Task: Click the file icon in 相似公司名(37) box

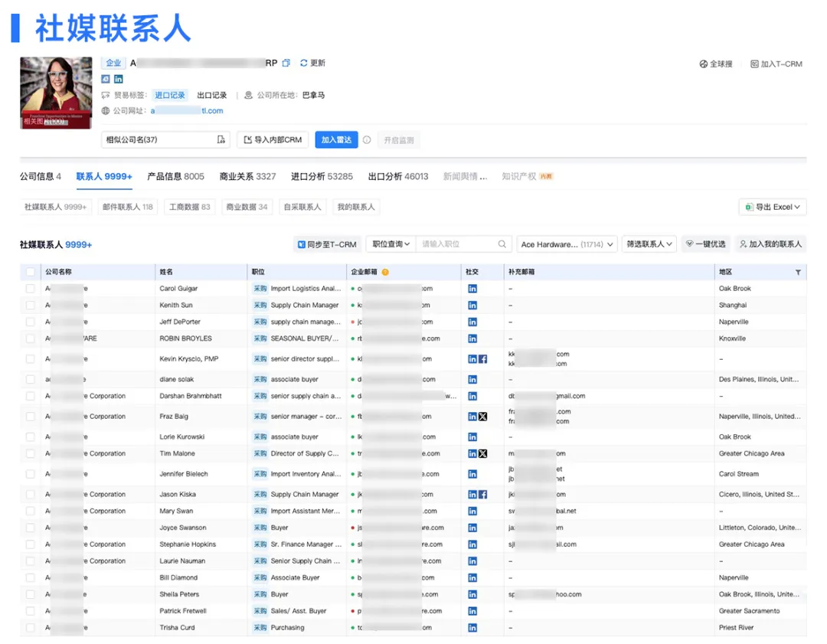Action: tap(221, 140)
